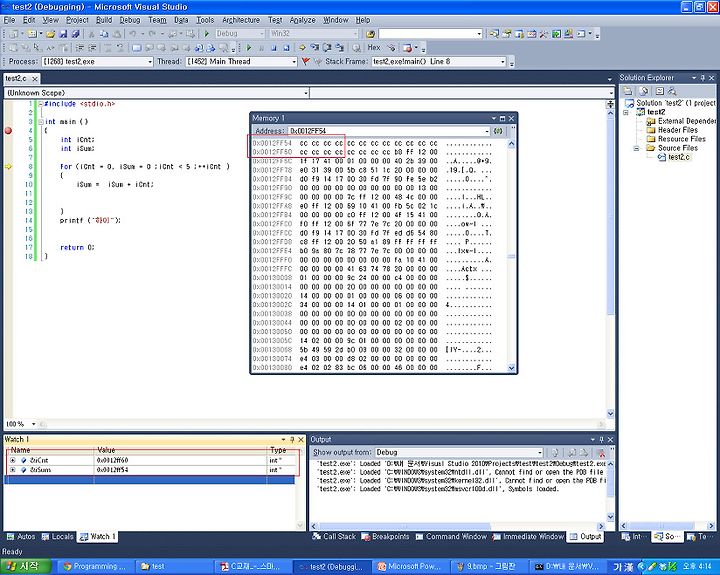Open a file with the toolbar folder icon
Screen dimensions: 720x575
coord(51,34)
